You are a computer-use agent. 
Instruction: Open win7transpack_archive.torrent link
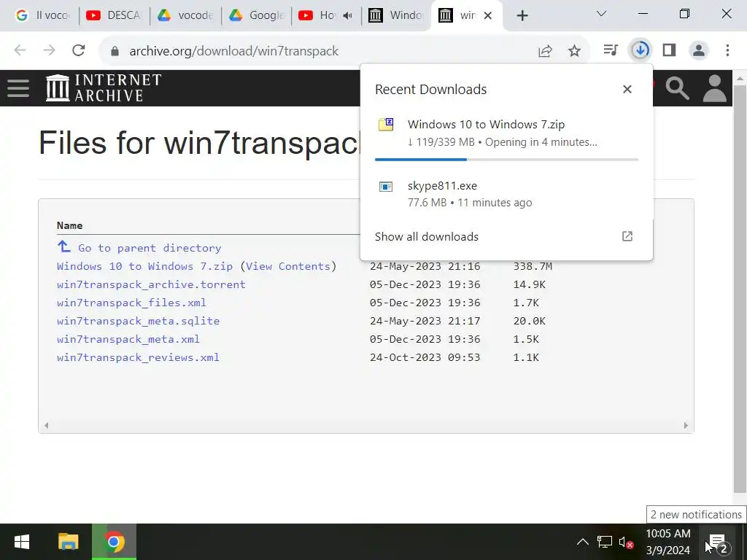click(x=151, y=285)
